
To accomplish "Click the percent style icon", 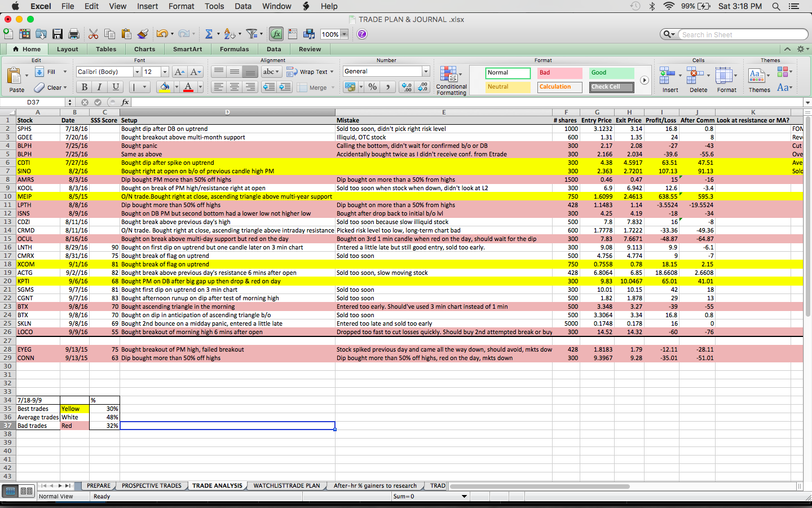I will click(x=372, y=87).
